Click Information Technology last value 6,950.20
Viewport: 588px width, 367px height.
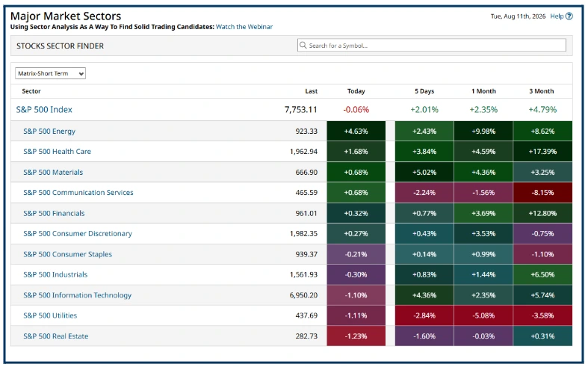coord(303,295)
